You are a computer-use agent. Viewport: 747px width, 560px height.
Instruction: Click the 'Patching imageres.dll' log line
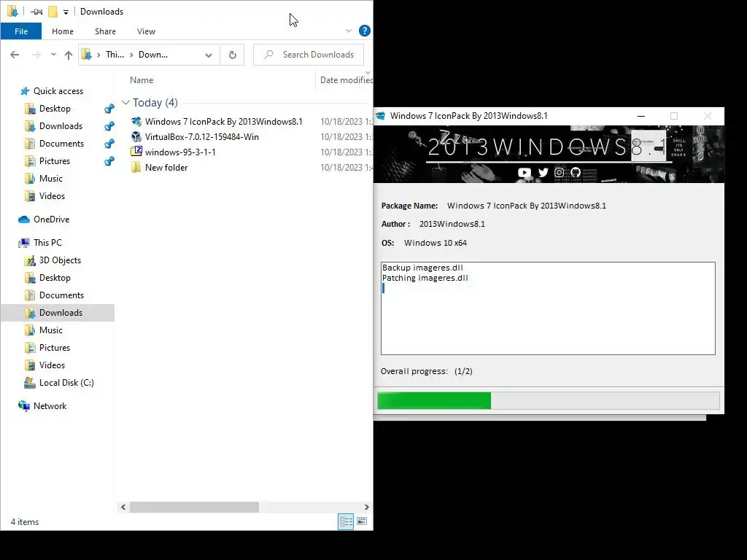(425, 278)
